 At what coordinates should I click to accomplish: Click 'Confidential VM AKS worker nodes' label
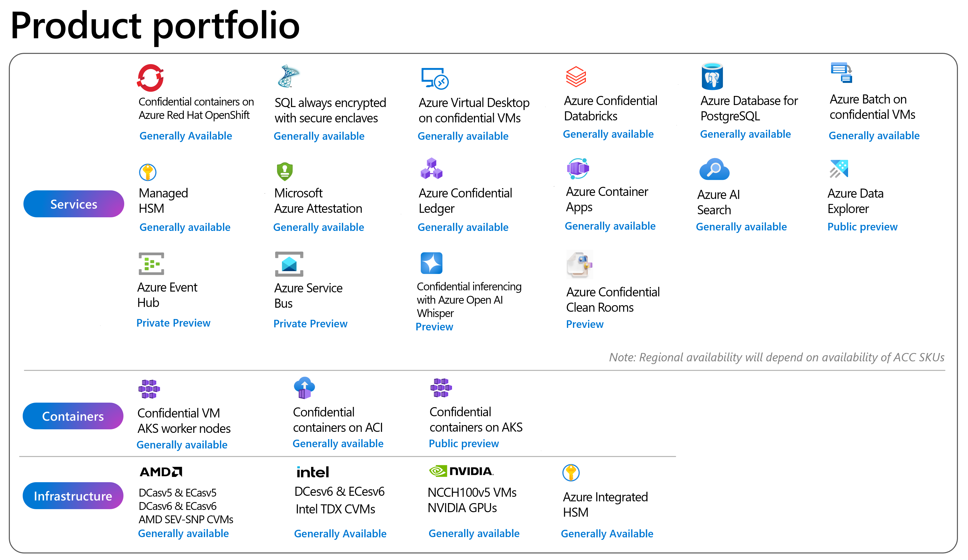click(x=184, y=421)
